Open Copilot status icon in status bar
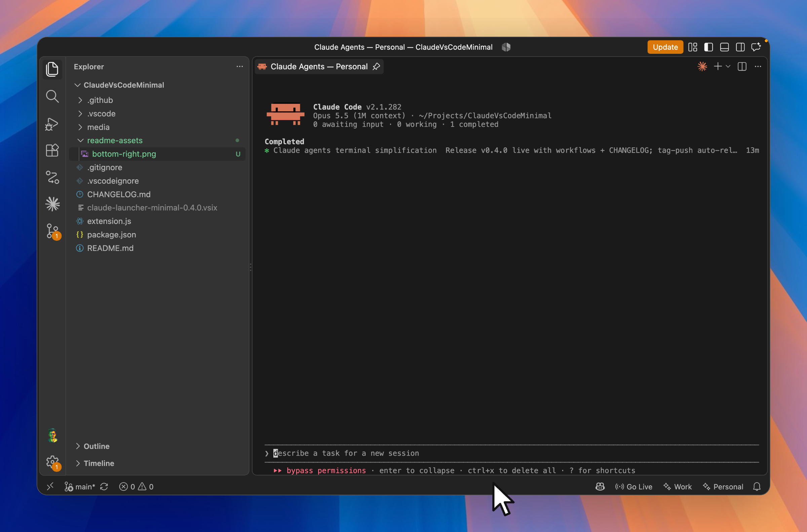 click(600, 487)
